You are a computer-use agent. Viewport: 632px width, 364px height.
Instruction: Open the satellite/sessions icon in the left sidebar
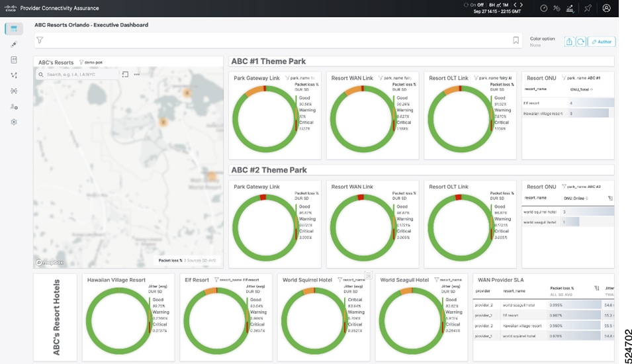click(x=14, y=44)
